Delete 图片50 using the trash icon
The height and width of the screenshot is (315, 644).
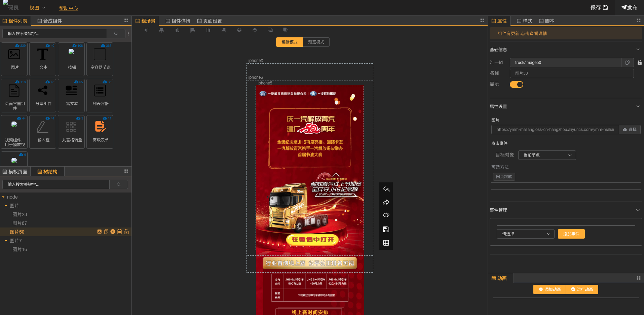(x=119, y=232)
